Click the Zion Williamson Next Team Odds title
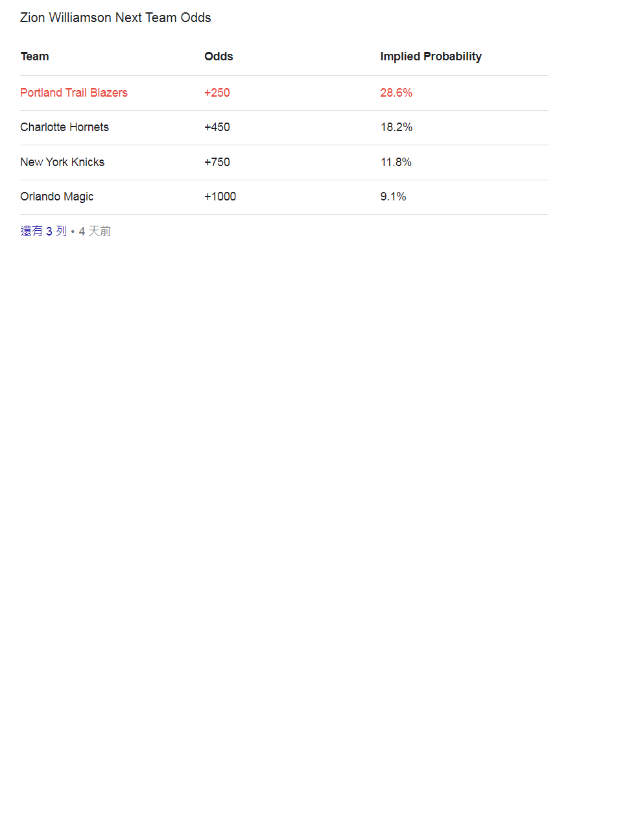This screenshot has height=840, width=629. point(115,18)
